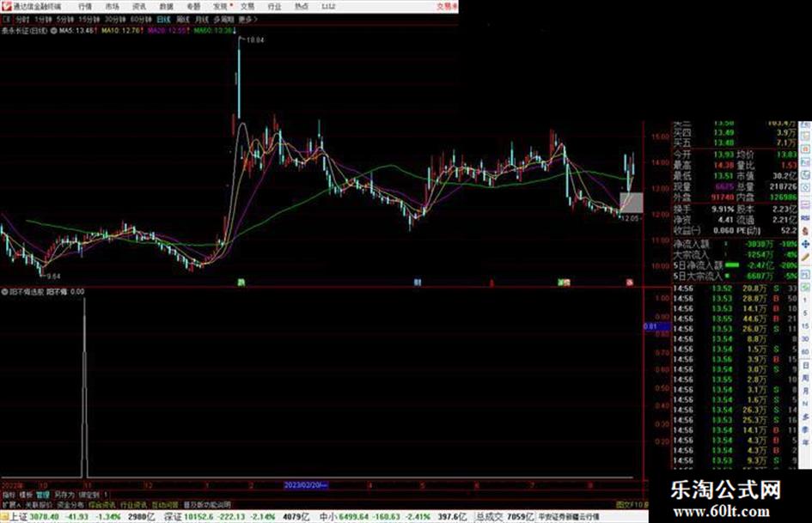Select the pencil drawing tool in sidebar
Image resolution: width=812 pixels, height=523 pixels.
(805, 258)
